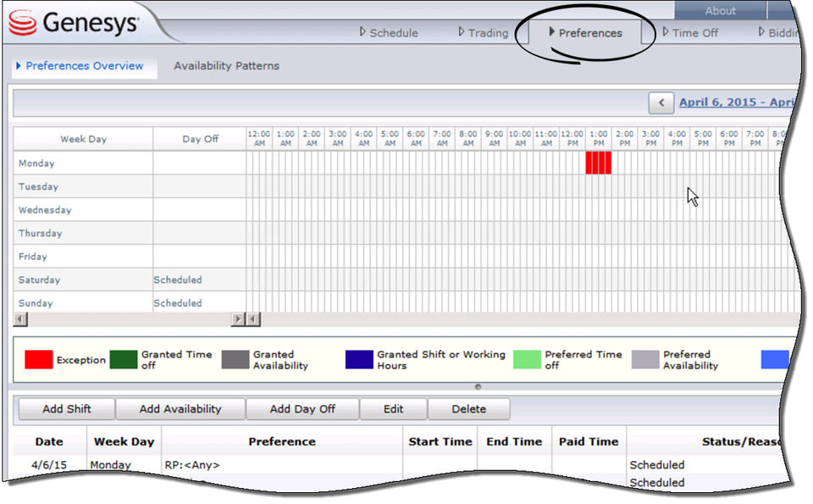Click the Add Day Off button
The image size is (813, 504).
[x=302, y=408]
